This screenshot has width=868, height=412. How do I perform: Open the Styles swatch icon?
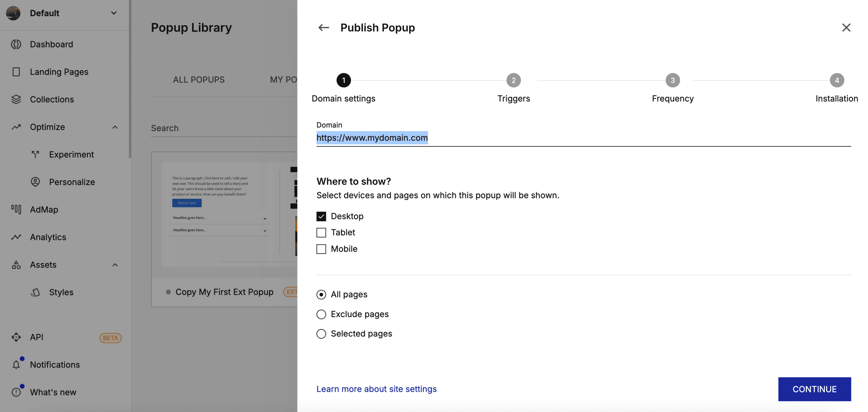click(x=35, y=292)
